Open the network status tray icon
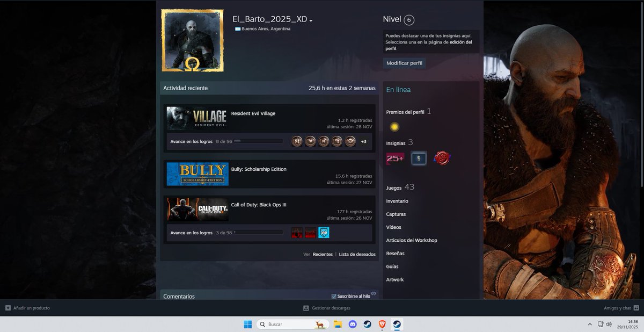Viewport: 644px width, 332px height. coord(600,324)
